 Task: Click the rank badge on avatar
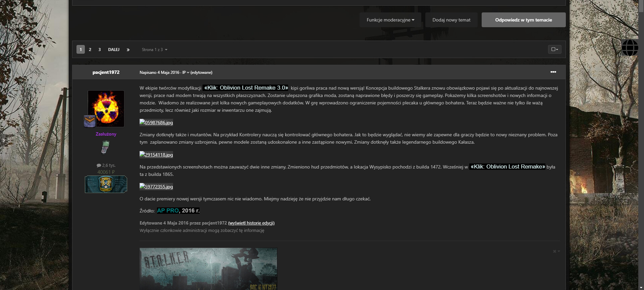point(90,121)
